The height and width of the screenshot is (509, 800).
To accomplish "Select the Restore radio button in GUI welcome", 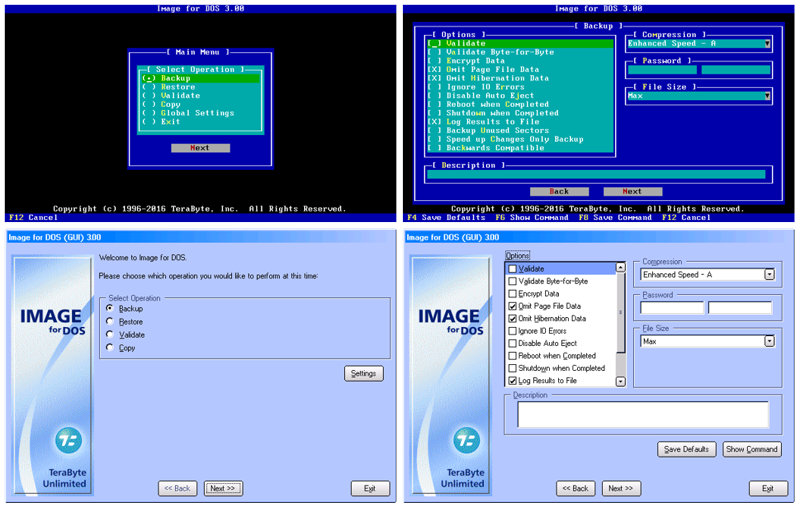I will click(x=110, y=321).
